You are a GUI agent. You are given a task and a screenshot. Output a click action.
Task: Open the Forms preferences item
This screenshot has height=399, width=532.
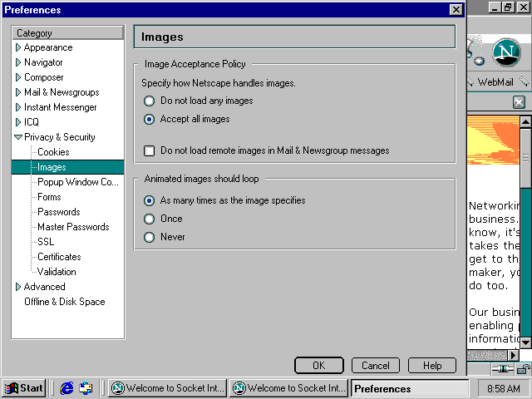(49, 197)
